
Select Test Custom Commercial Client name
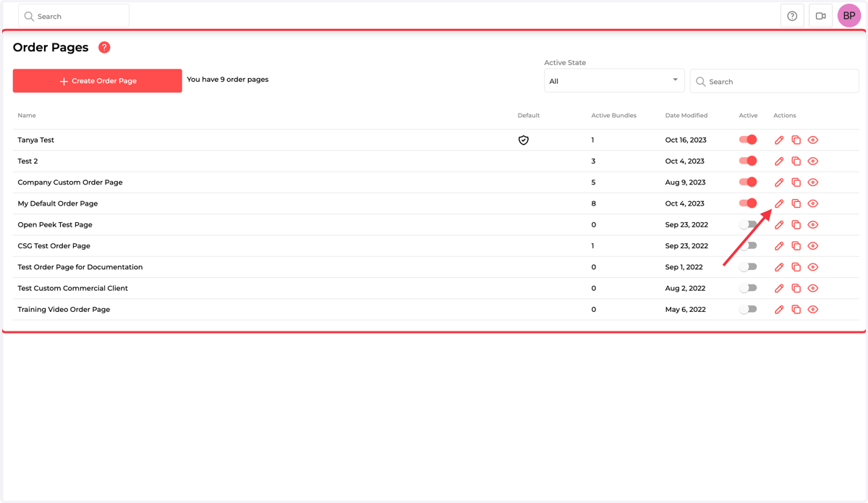tap(73, 288)
